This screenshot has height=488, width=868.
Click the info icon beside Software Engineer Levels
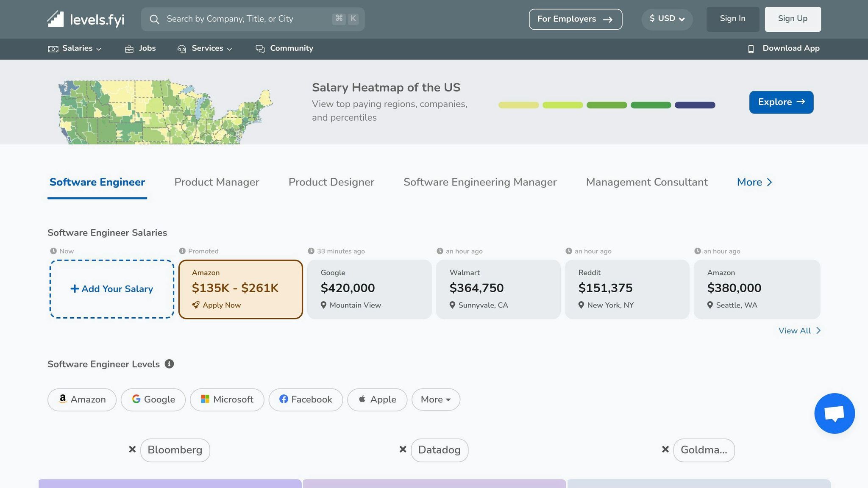pos(169,364)
